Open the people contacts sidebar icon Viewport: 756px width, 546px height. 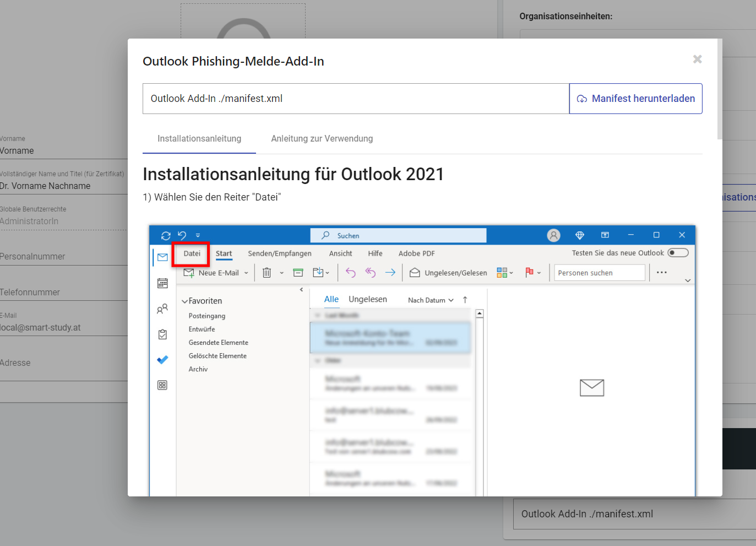pos(162,309)
